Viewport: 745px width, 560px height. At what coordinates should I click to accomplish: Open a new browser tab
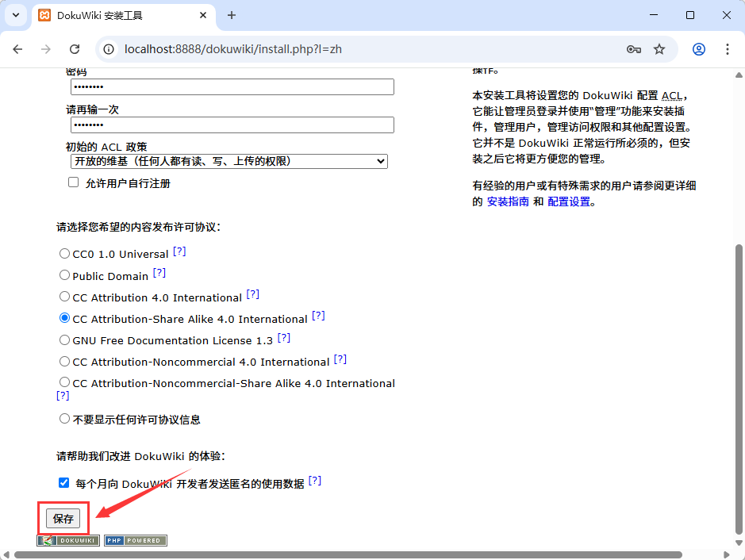pyautogui.click(x=232, y=15)
